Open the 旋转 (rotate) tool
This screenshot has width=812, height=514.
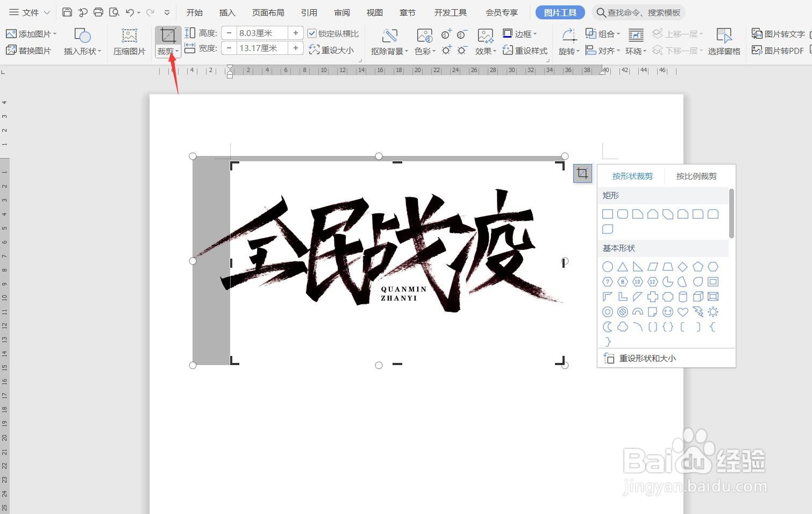pyautogui.click(x=567, y=42)
